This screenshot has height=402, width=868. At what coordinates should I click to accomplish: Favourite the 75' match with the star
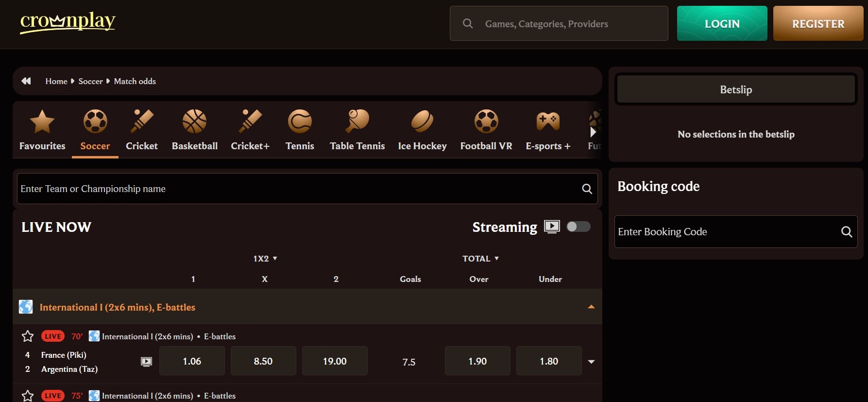(x=28, y=396)
